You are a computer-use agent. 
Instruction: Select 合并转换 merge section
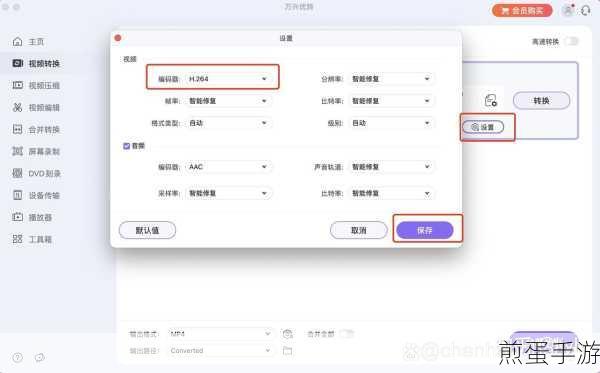pos(36,130)
